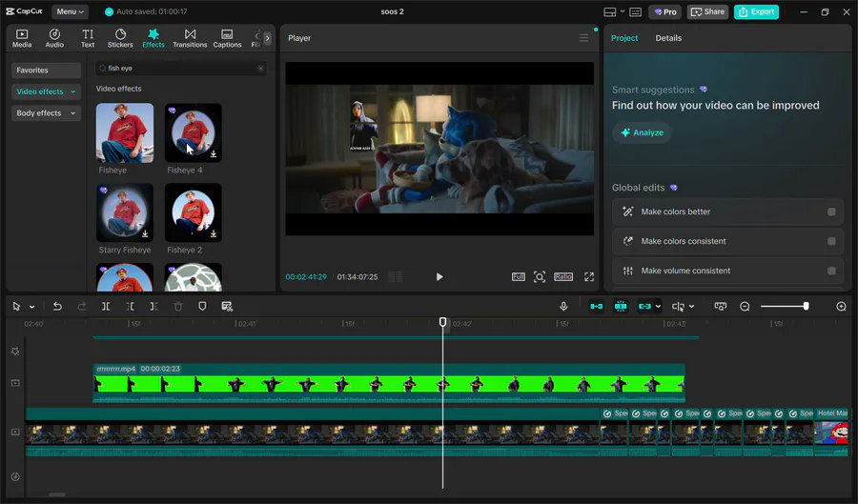Download the Fisheye 2 effect
The height and width of the screenshot is (504, 858).
[x=214, y=234]
